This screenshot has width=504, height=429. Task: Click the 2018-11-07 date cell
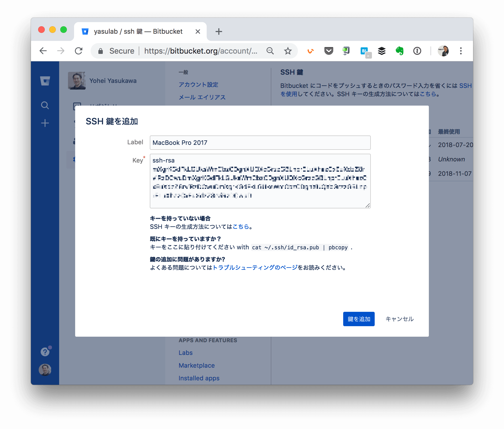(x=455, y=174)
